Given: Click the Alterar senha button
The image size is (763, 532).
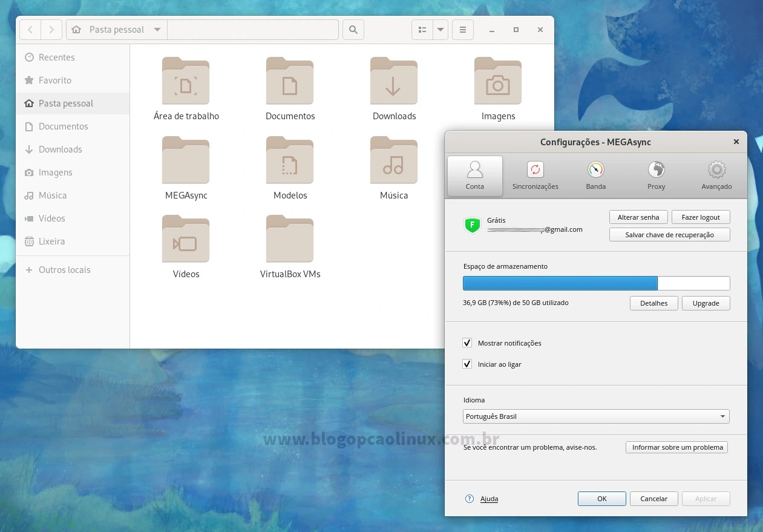Looking at the screenshot, I should click(x=638, y=217).
